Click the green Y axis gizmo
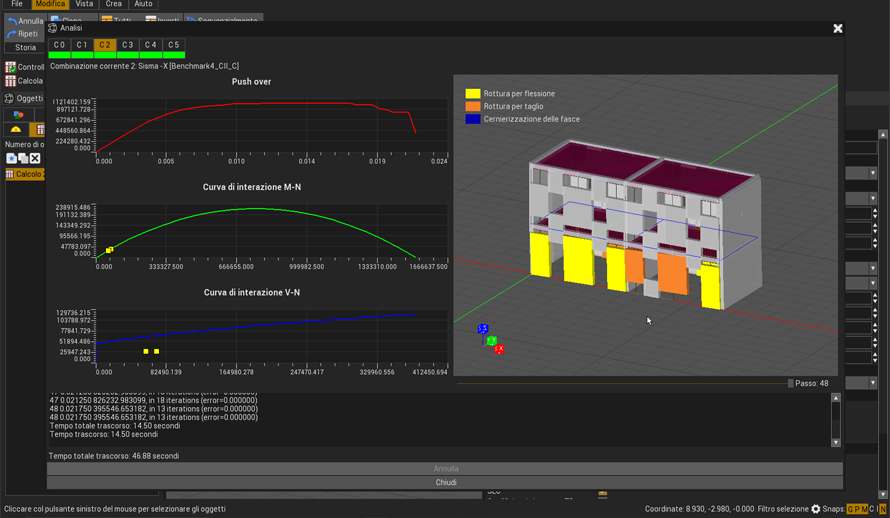The height and width of the screenshot is (518, 890). [492, 340]
